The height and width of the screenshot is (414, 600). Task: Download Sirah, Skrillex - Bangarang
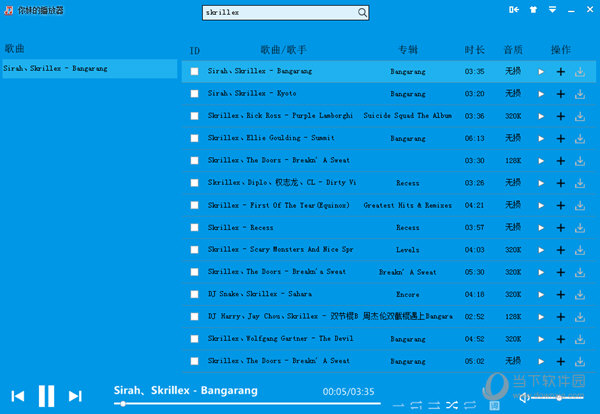pos(580,72)
